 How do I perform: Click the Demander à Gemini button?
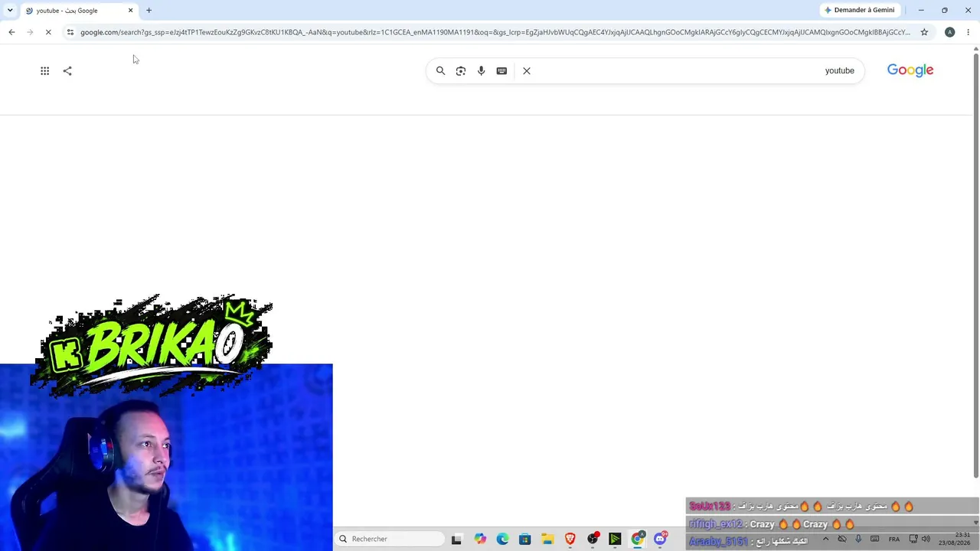click(859, 10)
